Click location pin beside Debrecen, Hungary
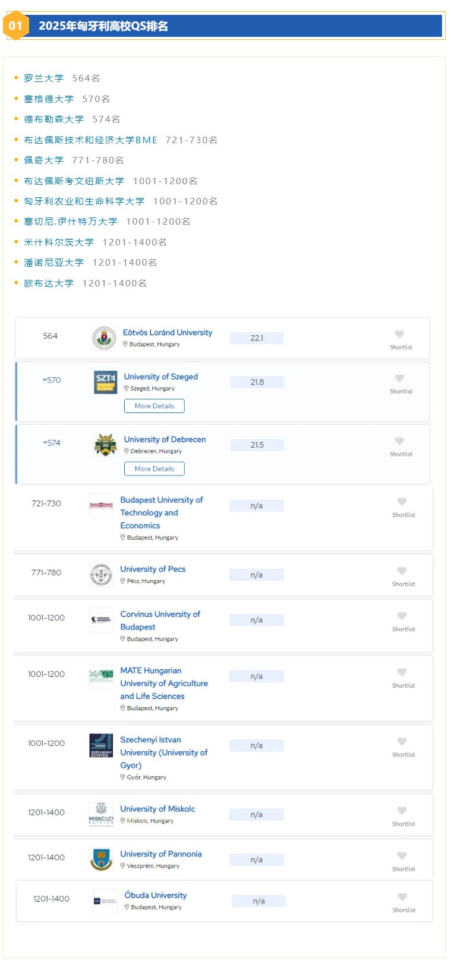451x980 pixels. (127, 451)
